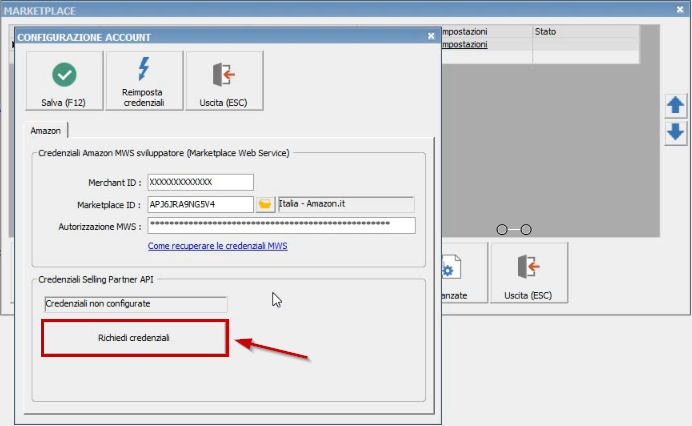Click the Impostazioni column header

[x=487, y=31]
